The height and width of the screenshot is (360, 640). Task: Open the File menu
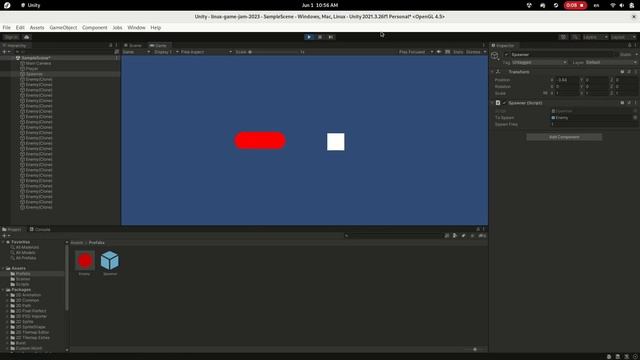(7, 28)
